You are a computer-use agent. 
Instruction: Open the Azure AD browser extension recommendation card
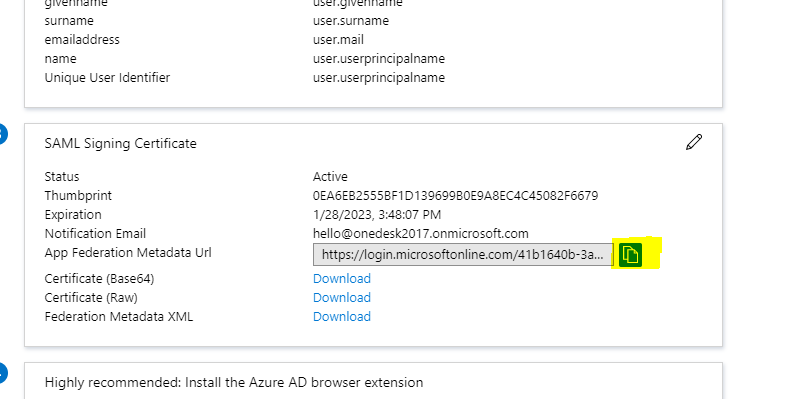click(373, 380)
